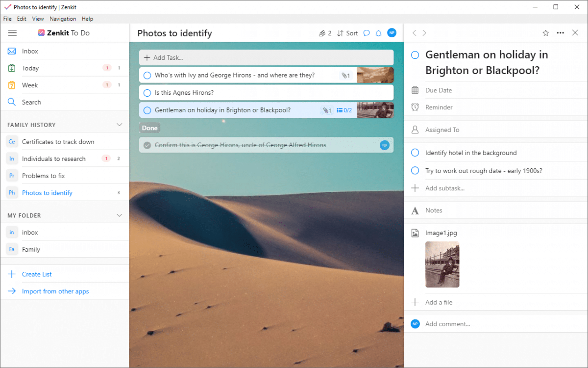
Task: Open the File menu
Action: click(x=7, y=19)
